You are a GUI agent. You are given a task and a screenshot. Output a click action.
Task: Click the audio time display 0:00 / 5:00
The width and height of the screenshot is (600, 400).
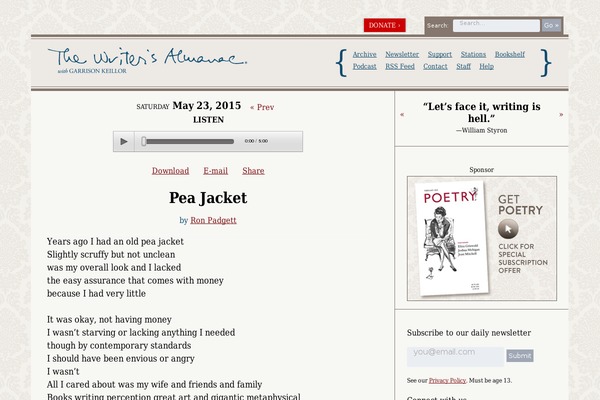tap(256, 141)
